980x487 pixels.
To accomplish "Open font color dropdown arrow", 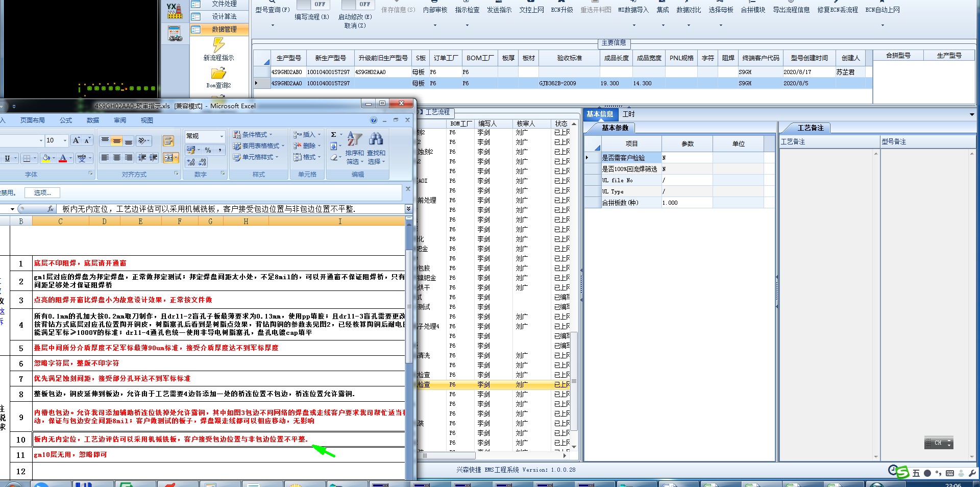I will click(70, 158).
